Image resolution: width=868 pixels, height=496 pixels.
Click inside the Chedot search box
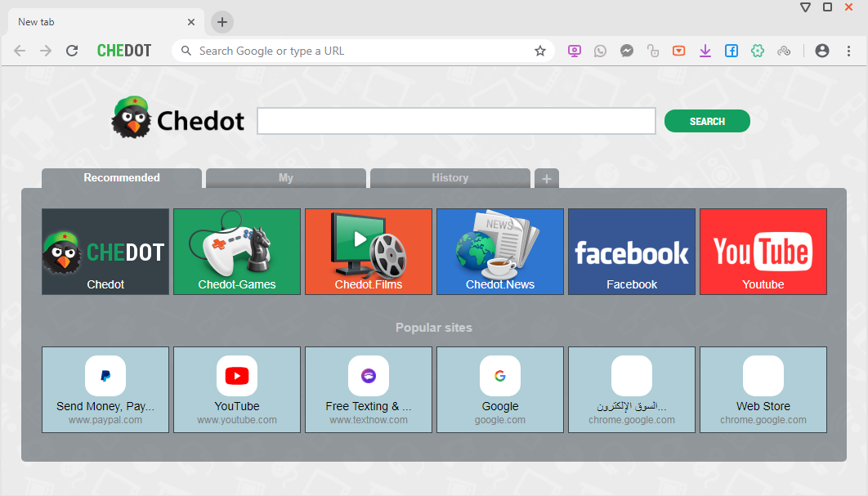(456, 121)
